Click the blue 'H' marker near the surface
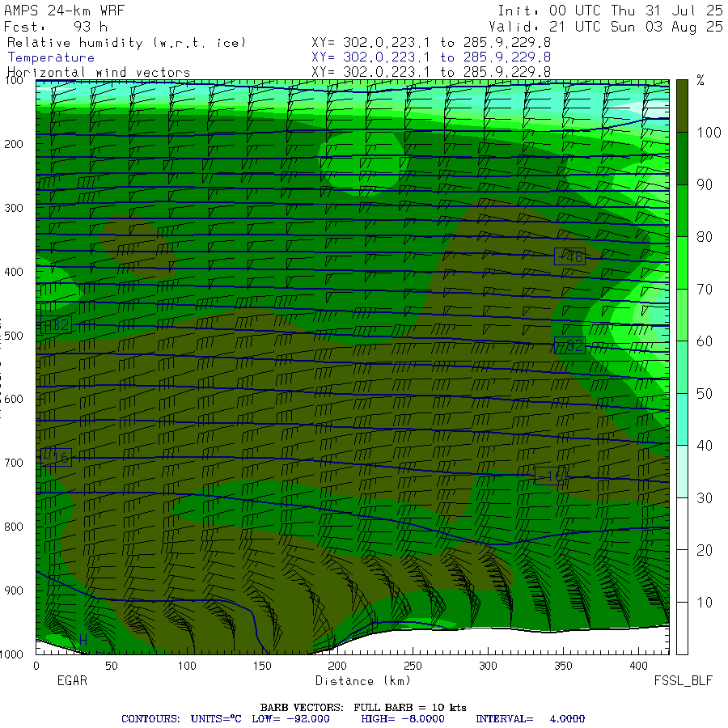Viewport: 728px width, 728px height. [x=83, y=641]
